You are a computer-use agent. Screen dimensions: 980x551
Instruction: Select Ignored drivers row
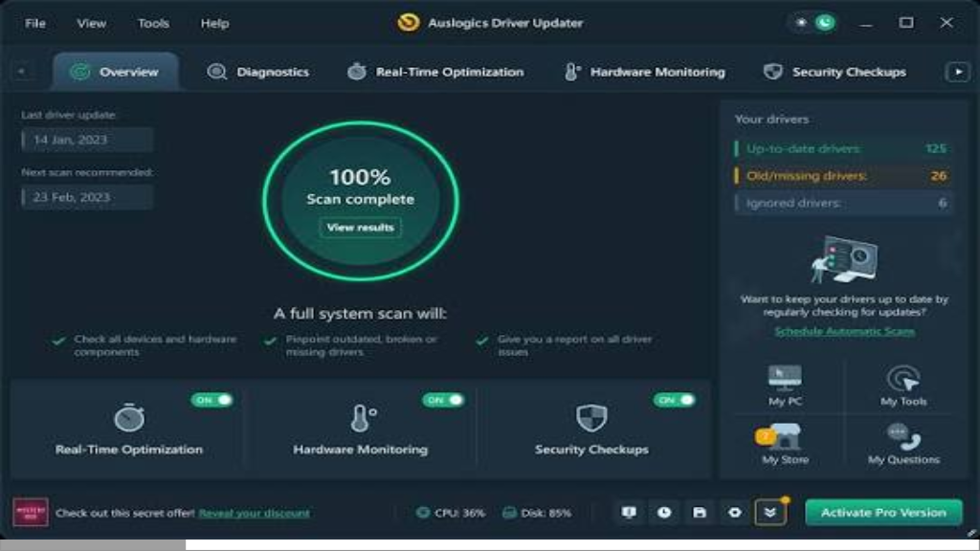click(x=844, y=203)
